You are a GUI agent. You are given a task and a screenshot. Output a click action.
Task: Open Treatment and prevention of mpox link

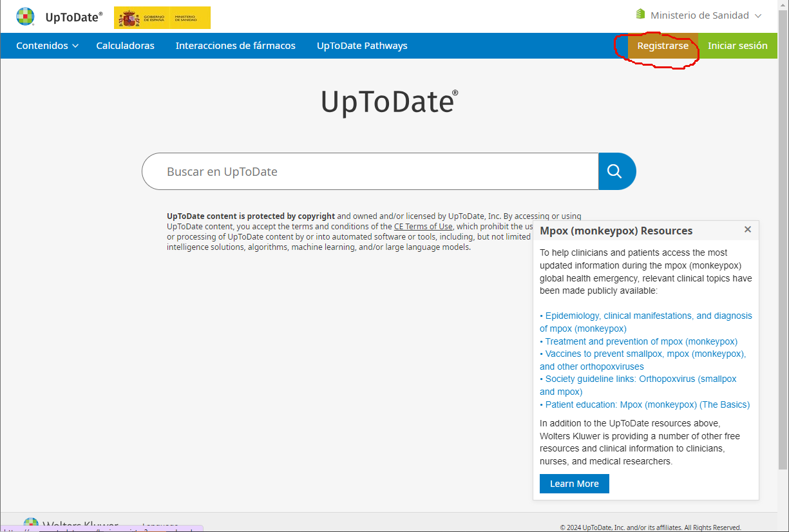pos(641,341)
